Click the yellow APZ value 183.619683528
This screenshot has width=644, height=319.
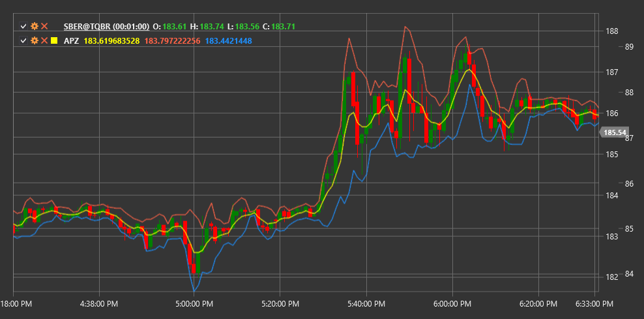pyautogui.click(x=111, y=40)
